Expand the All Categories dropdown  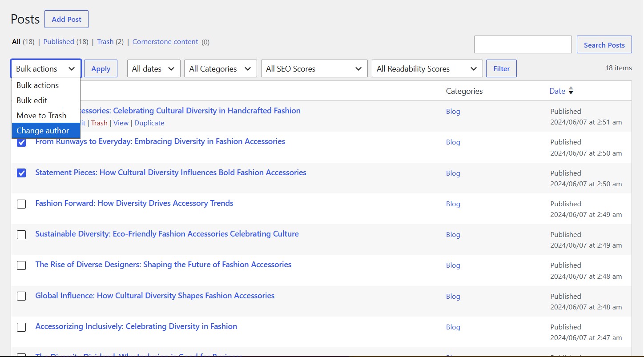coord(221,68)
